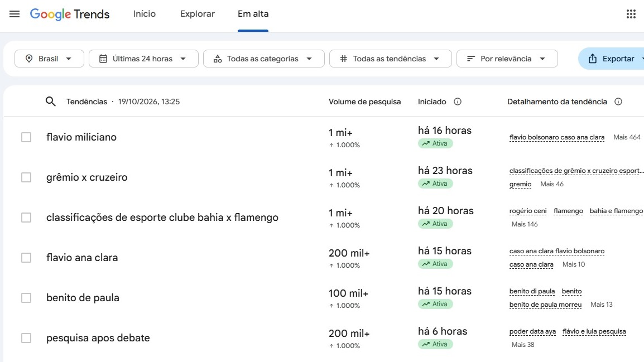Click benito de paula morreu link
Screen dimensions: 644x362
tap(545, 305)
